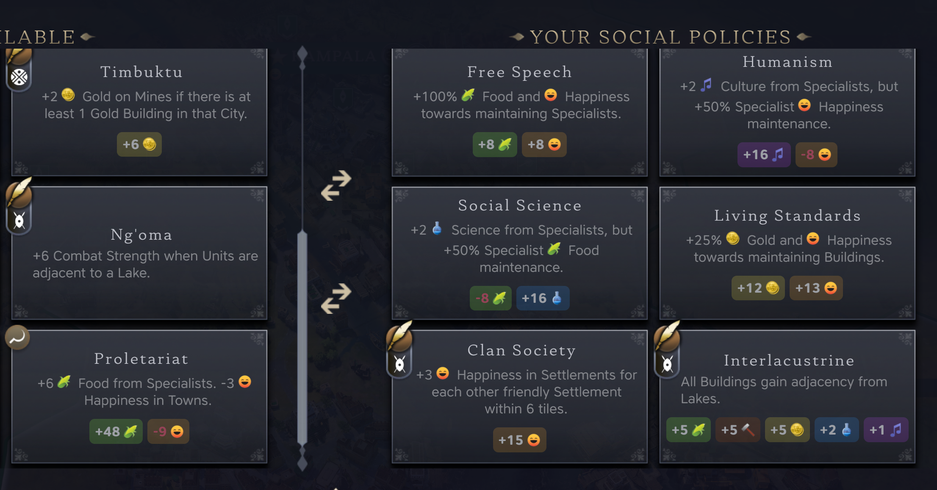
Task: Choose the Ng'oma tradition card
Action: (140, 252)
